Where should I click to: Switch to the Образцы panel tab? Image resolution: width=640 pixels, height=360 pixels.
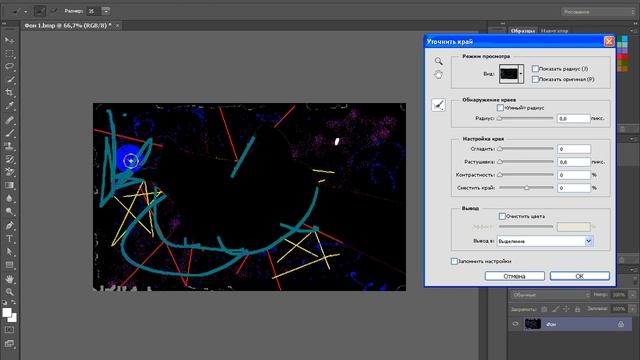coord(522,31)
